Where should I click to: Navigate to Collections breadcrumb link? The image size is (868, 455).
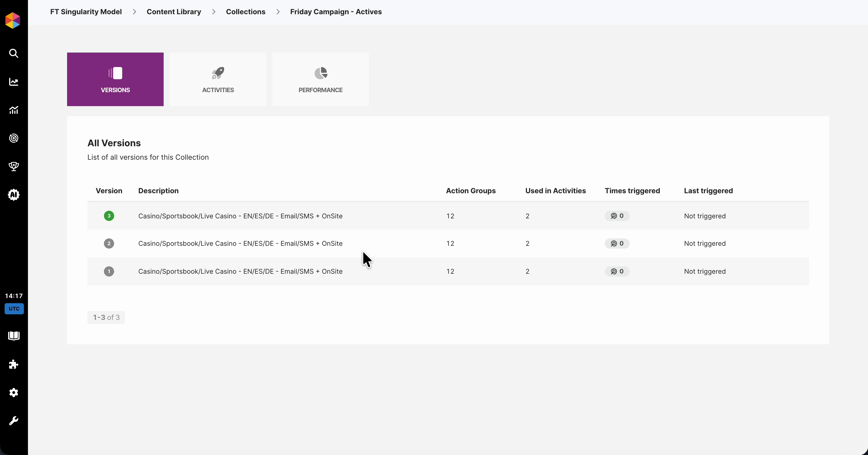[245, 12]
